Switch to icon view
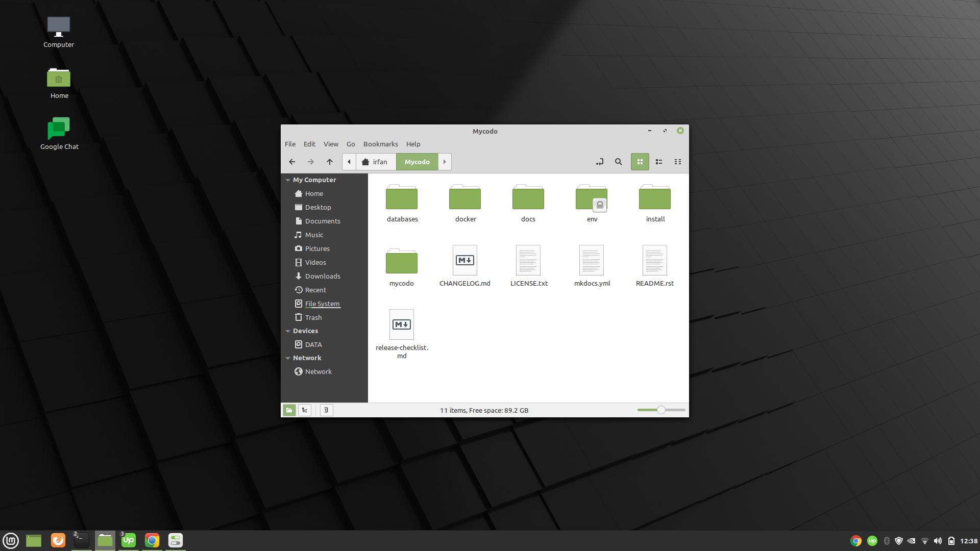Image resolution: width=980 pixels, height=551 pixels. coord(640,162)
